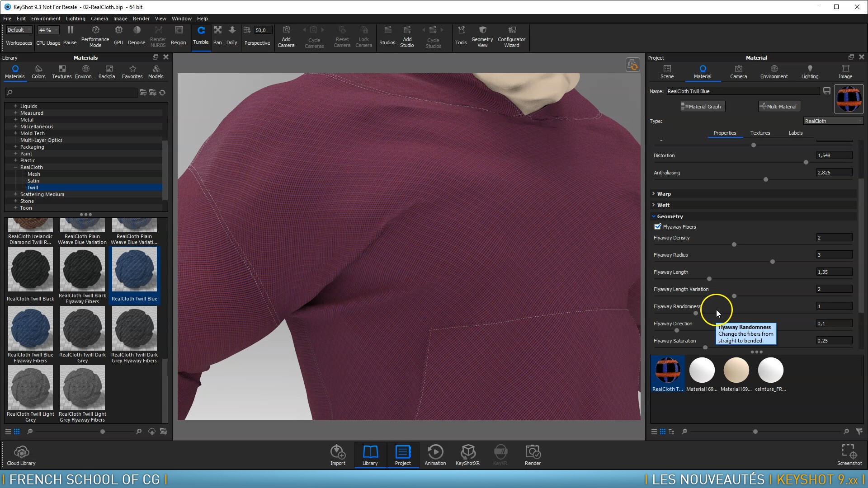Disable the Flyaway Fibers checkbox

coord(658,226)
